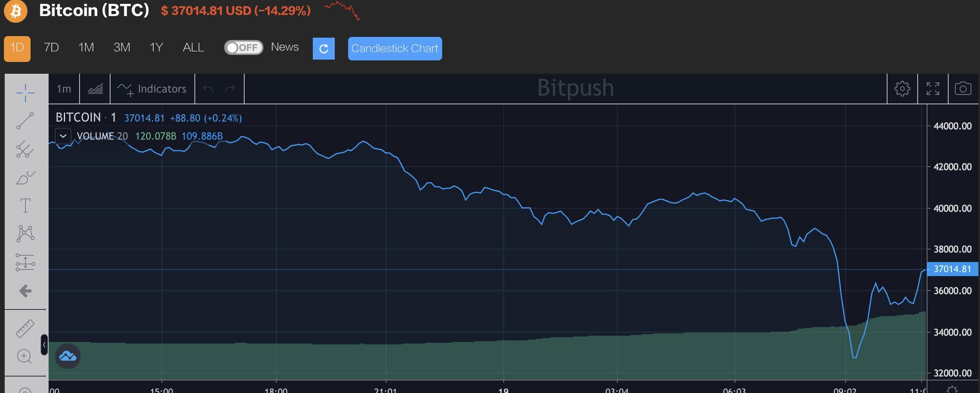Viewport: 980px width, 393px height.
Task: Select the crosshair cursor tool
Action: click(25, 93)
